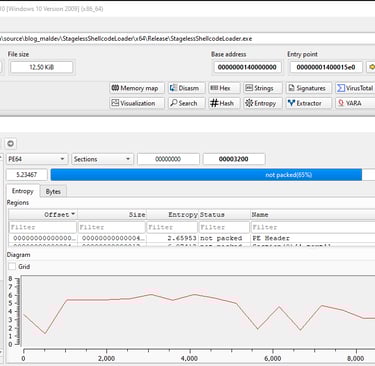Sort by the Name column header
Image resolution: width=375 pixels, height=366 pixels.
[313, 215]
